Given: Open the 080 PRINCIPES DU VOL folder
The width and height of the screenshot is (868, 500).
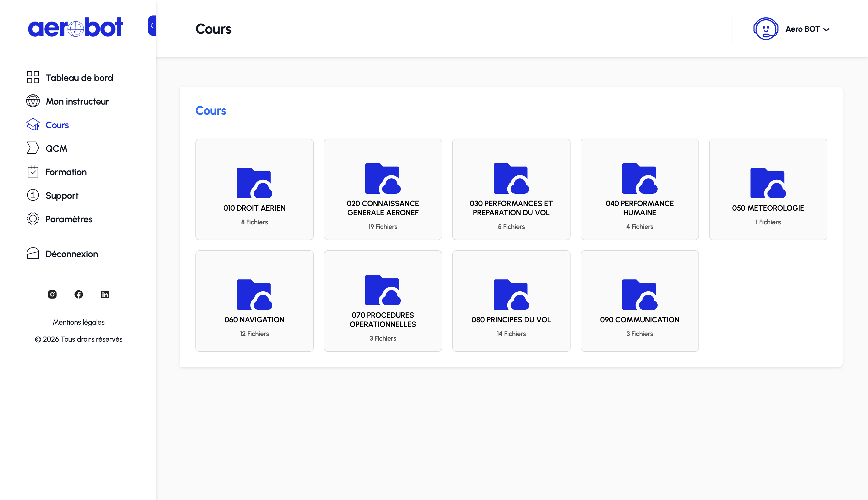Looking at the screenshot, I should tap(511, 301).
